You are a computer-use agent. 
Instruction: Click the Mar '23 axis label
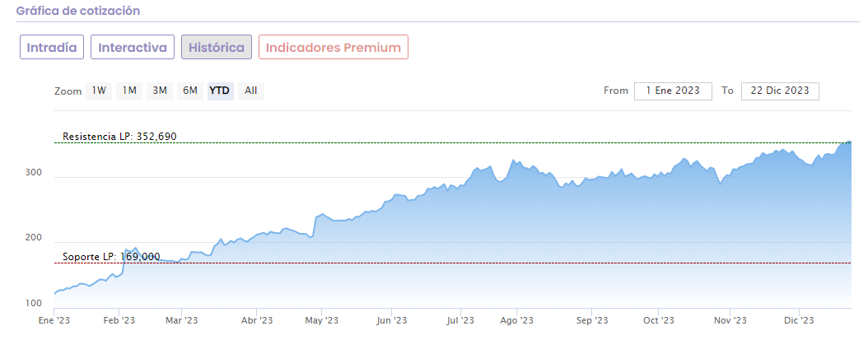coord(181,320)
